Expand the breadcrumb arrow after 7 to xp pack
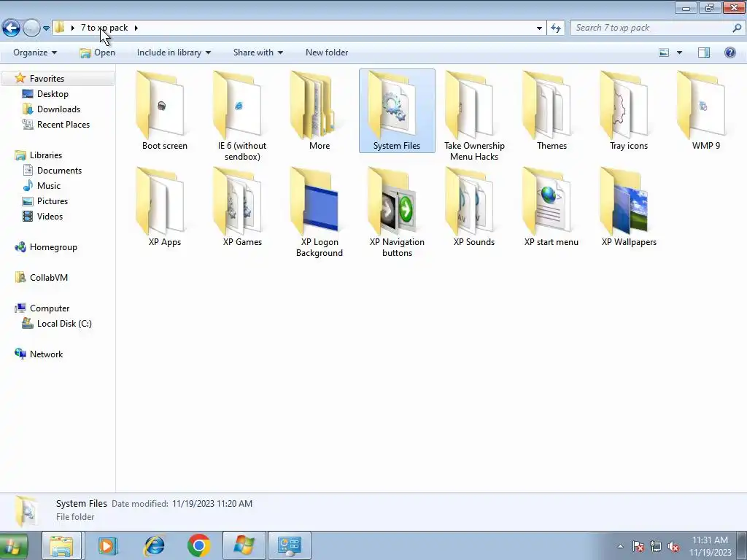Screen dimensions: 747x560 point(136,28)
